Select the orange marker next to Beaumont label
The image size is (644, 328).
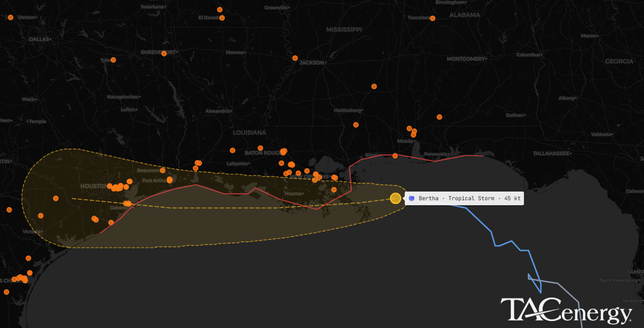(163, 170)
